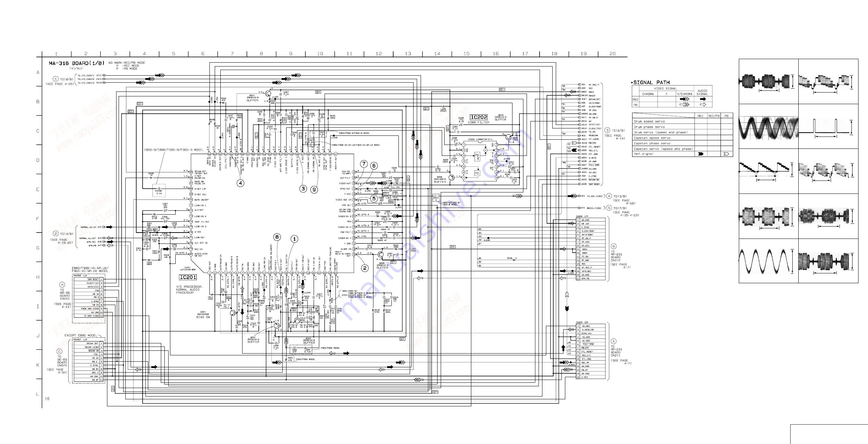The height and width of the screenshot is (444, 868).
Task: Click circled waveform marker 8 on schematic
Action: [277, 237]
